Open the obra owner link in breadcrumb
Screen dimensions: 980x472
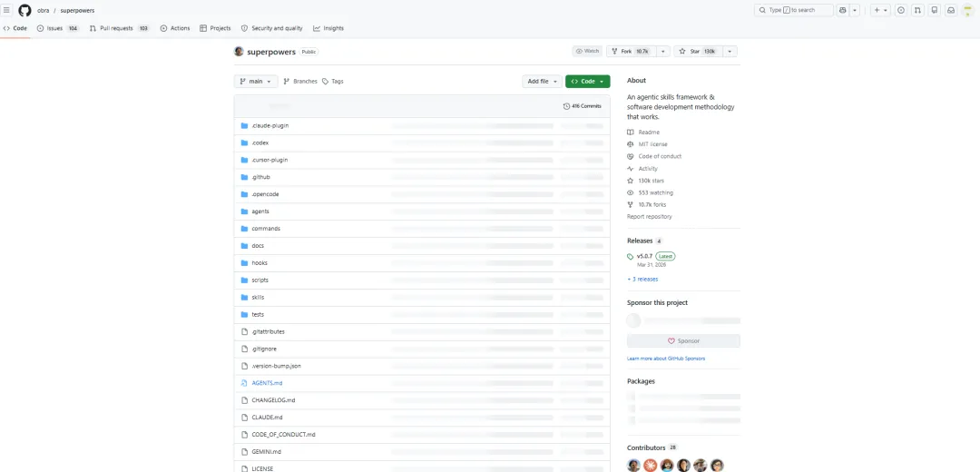pos(44,11)
